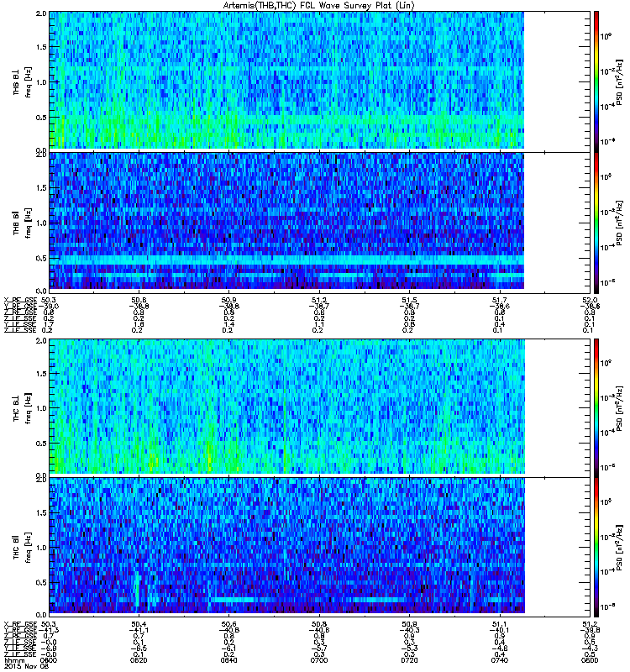The image size is (630, 672).
Task: Click the 'X_RE_GSE' label under the THB panels
Action: click(20, 300)
